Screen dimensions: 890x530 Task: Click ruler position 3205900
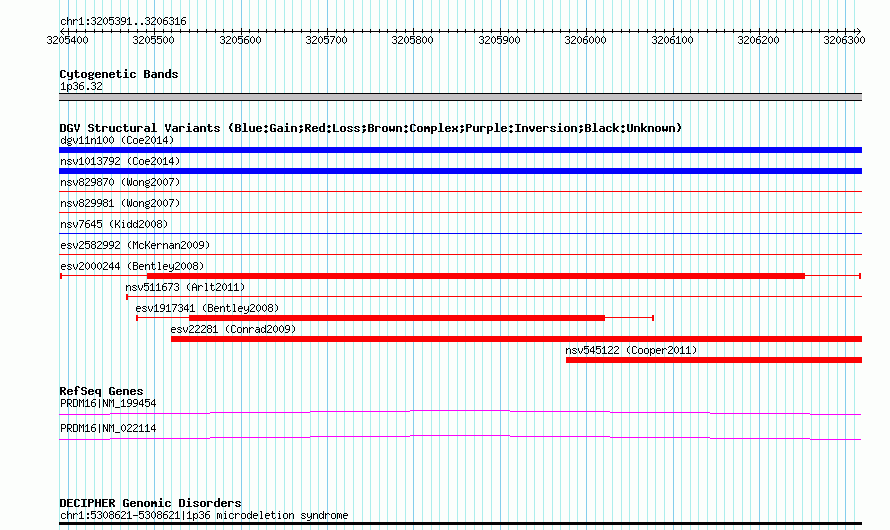tap(499, 40)
